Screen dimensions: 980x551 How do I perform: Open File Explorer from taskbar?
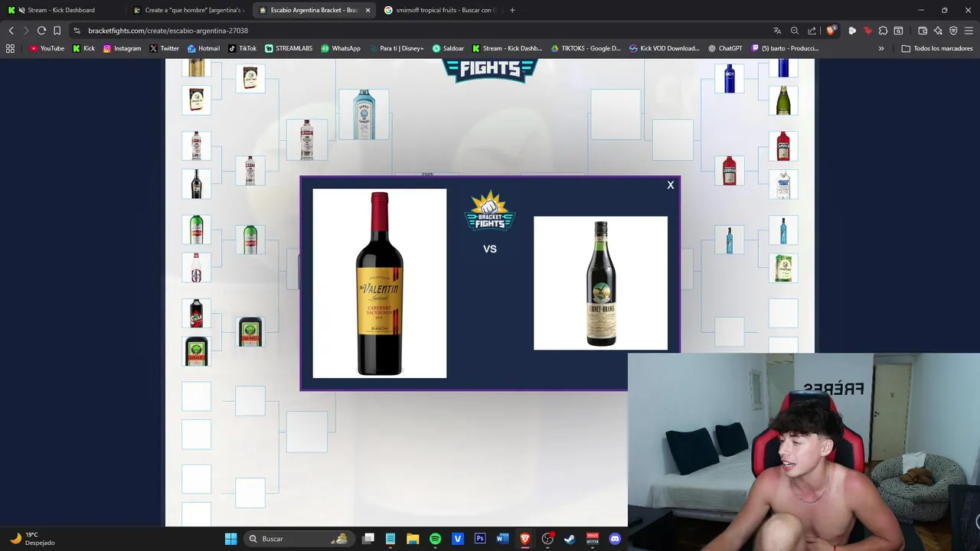click(x=413, y=539)
